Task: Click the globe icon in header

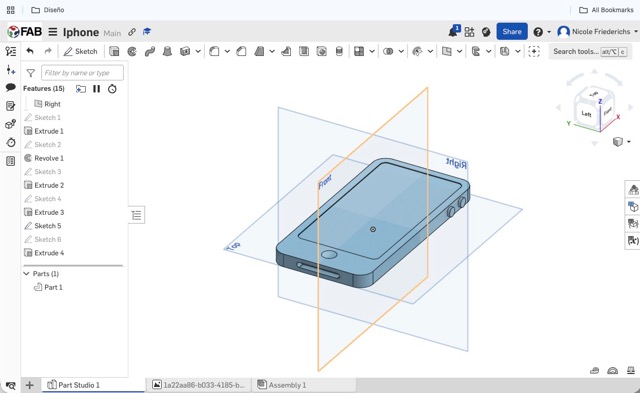Action: tap(486, 32)
